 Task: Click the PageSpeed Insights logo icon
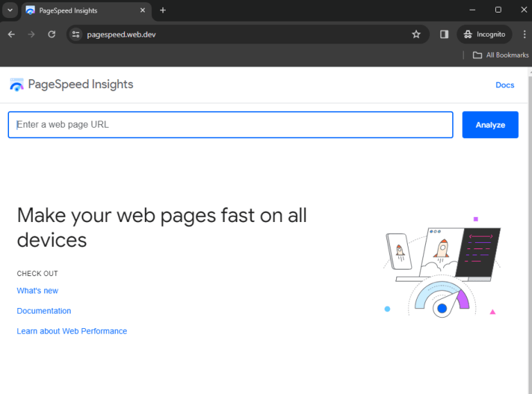point(17,85)
